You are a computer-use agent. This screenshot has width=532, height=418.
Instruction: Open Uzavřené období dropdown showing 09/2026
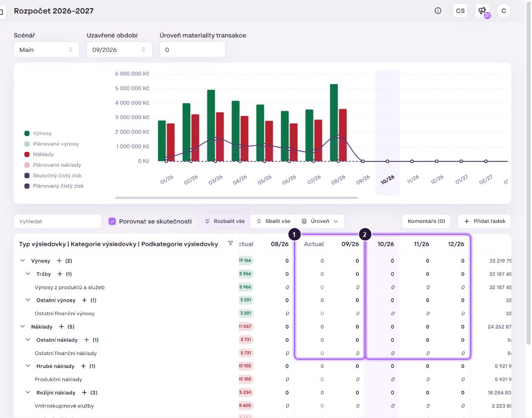tap(120, 50)
